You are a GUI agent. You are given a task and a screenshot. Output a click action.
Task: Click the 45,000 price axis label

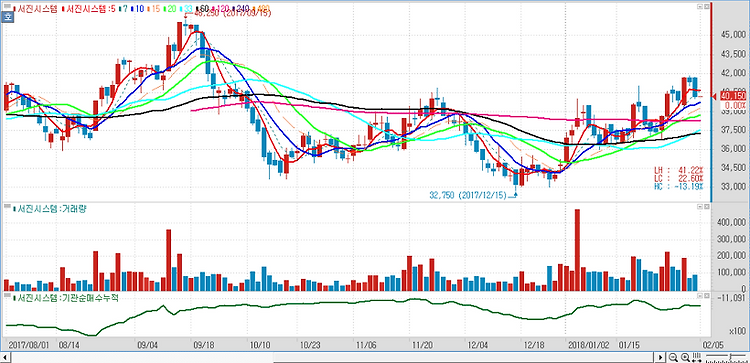click(x=732, y=34)
